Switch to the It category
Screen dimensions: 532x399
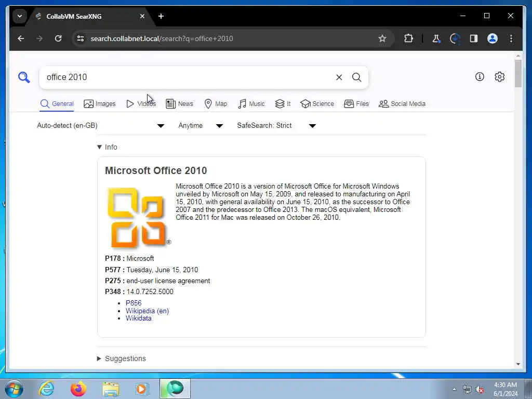(x=283, y=104)
